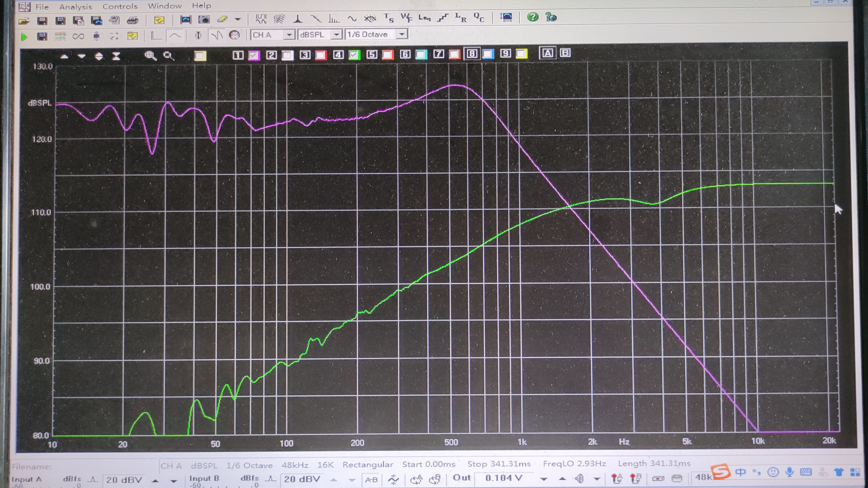Open the FFT spectrum bars icon

pos(334,19)
